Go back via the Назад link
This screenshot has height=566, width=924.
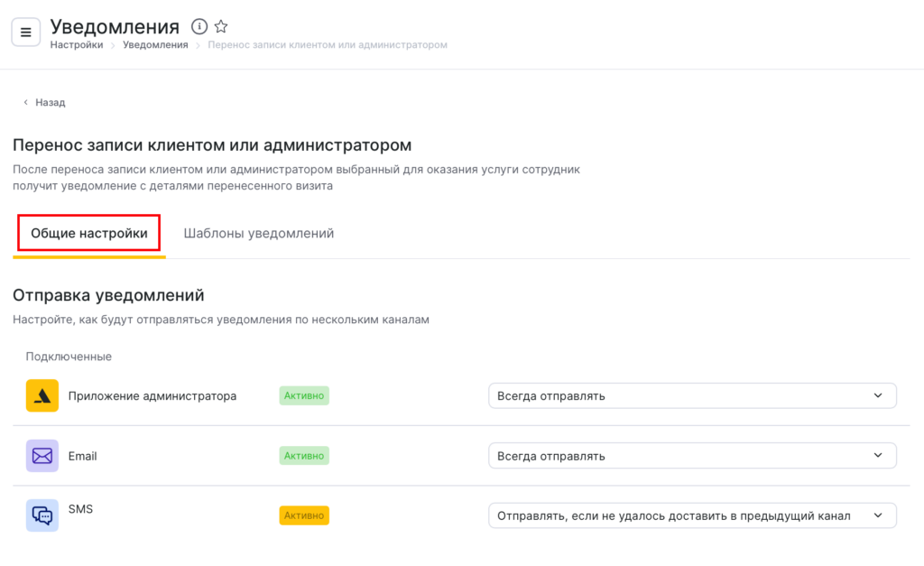[51, 103]
